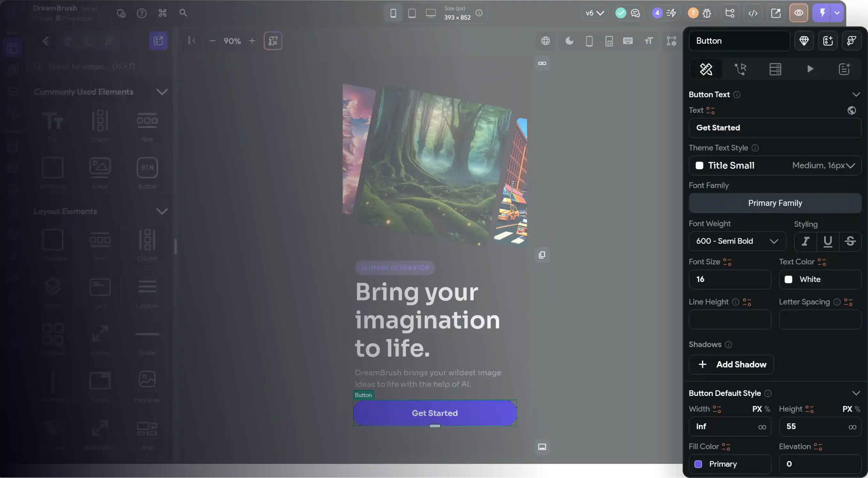This screenshot has height=478, width=868.
Task: Open the v6 version dropdown
Action: 594,13
